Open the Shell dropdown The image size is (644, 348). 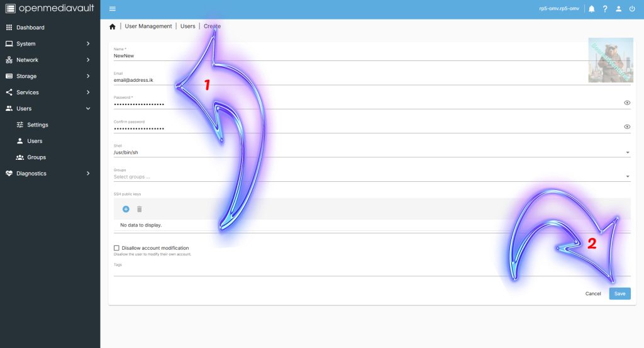[x=371, y=152]
